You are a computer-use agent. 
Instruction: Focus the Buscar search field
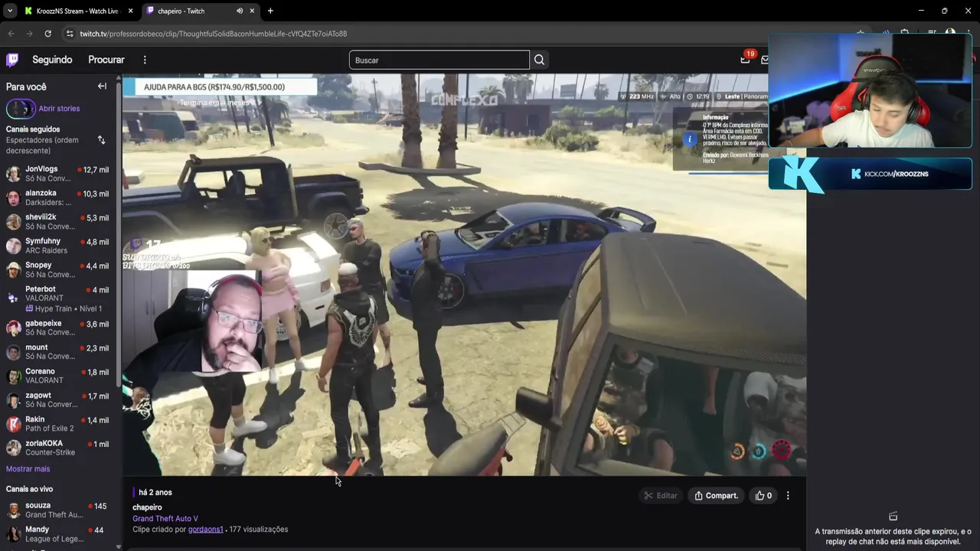pyautogui.click(x=439, y=60)
